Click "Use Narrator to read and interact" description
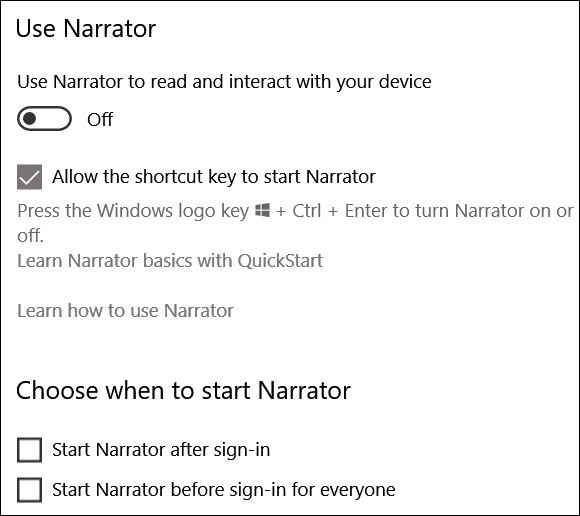 click(224, 82)
